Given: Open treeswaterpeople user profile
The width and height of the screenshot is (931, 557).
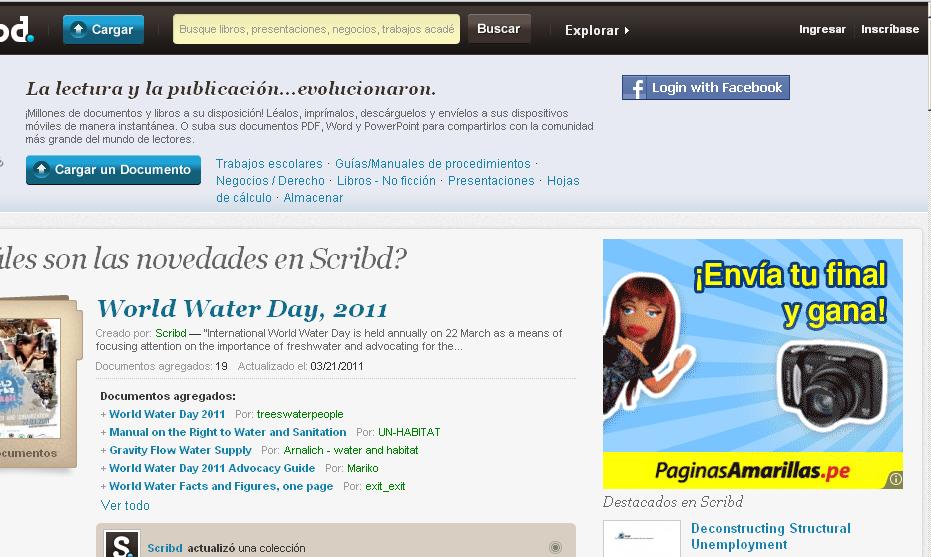Looking at the screenshot, I should (300, 414).
